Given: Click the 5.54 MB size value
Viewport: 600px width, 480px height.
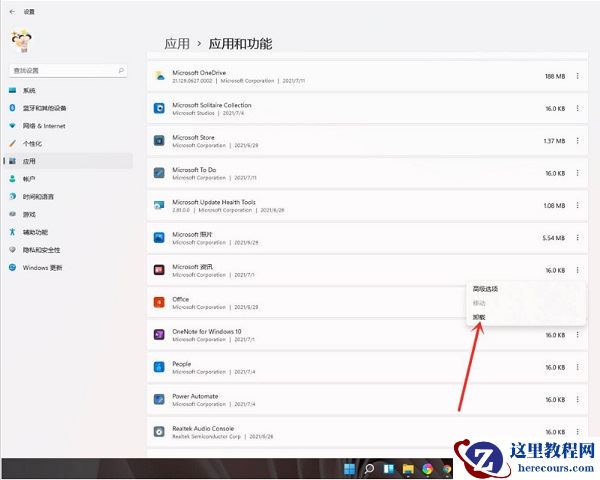Looking at the screenshot, I should [554, 238].
